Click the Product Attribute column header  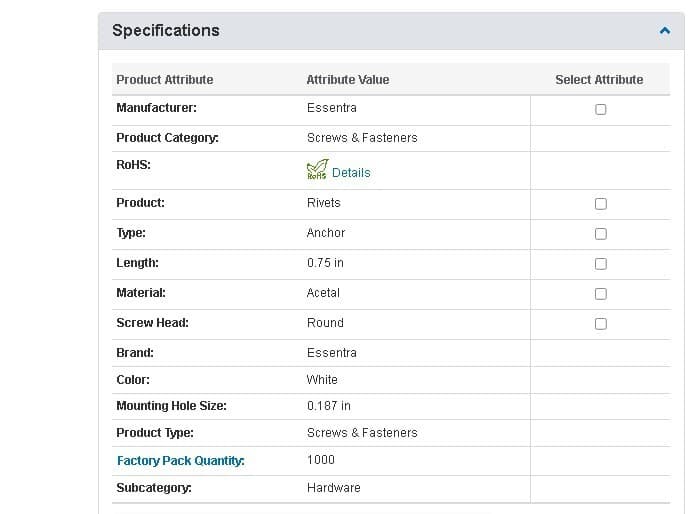(165, 80)
